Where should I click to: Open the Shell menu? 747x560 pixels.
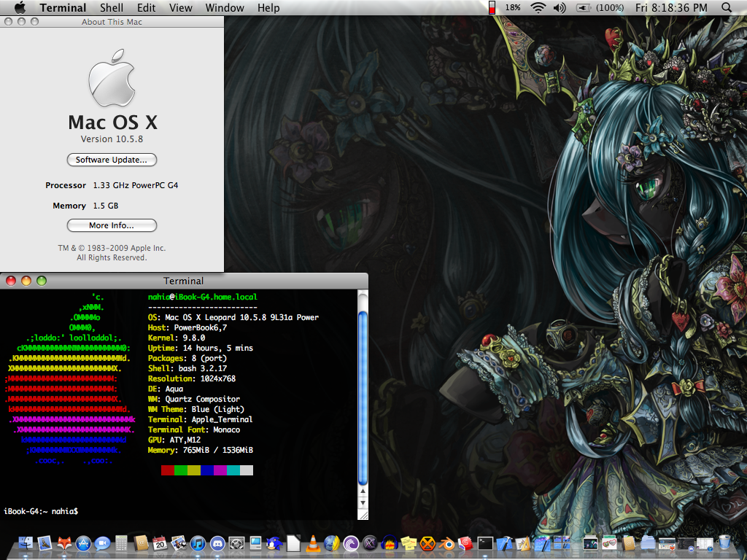112,8
